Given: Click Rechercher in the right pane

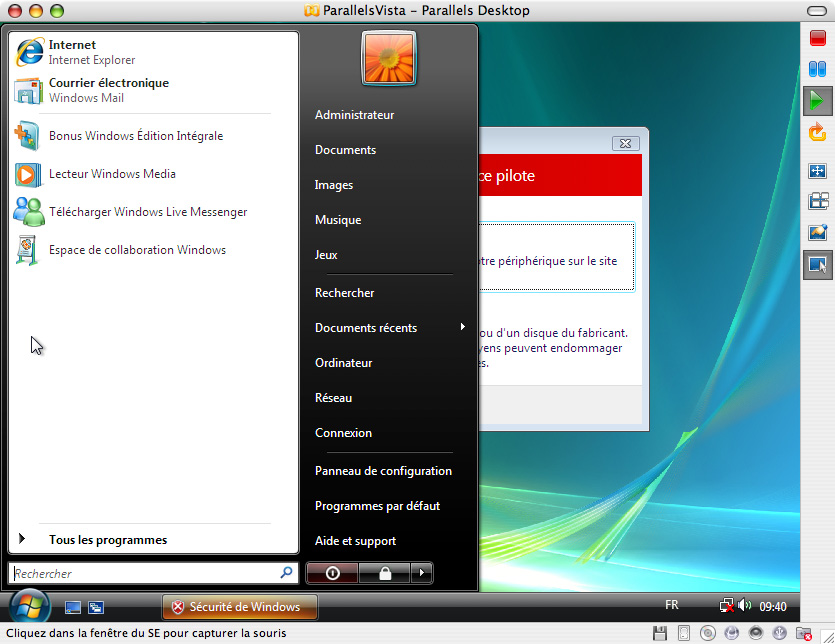Looking at the screenshot, I should [344, 293].
